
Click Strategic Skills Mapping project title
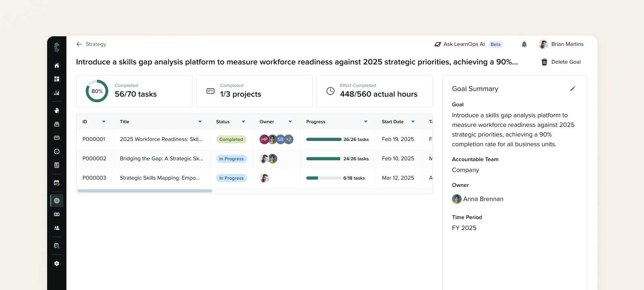pyautogui.click(x=160, y=178)
